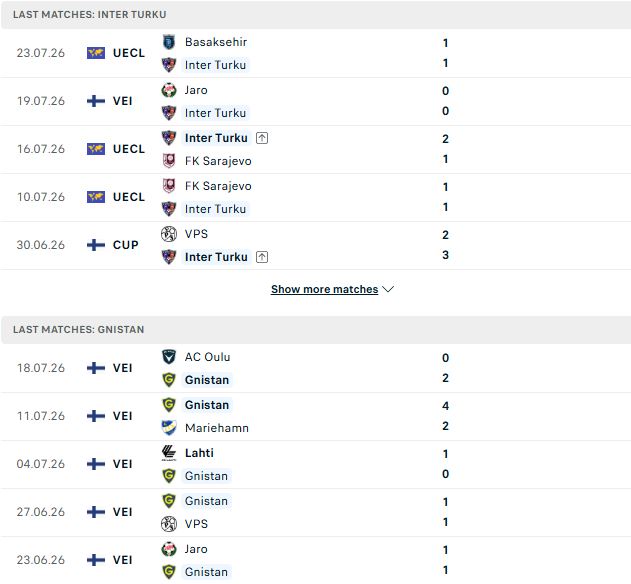
Task: Click the advancing arrow icon beside Inter Turku 16.07.26
Action: pyautogui.click(x=262, y=138)
